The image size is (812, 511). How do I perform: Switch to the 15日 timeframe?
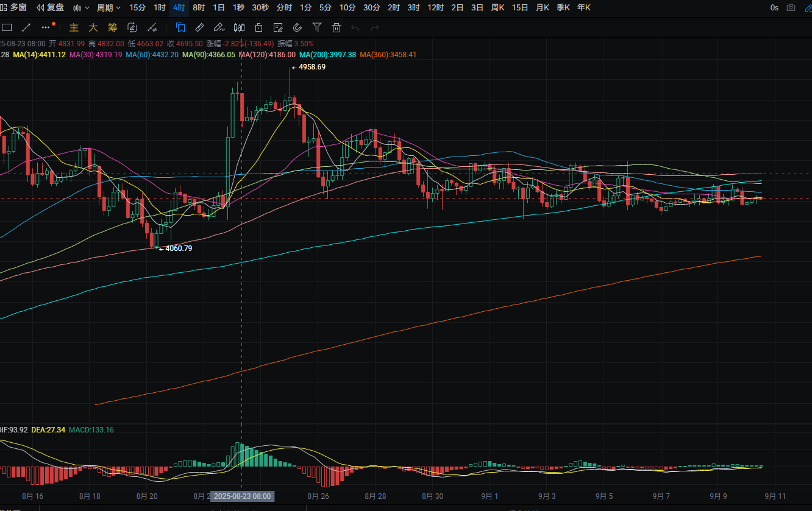click(x=520, y=8)
